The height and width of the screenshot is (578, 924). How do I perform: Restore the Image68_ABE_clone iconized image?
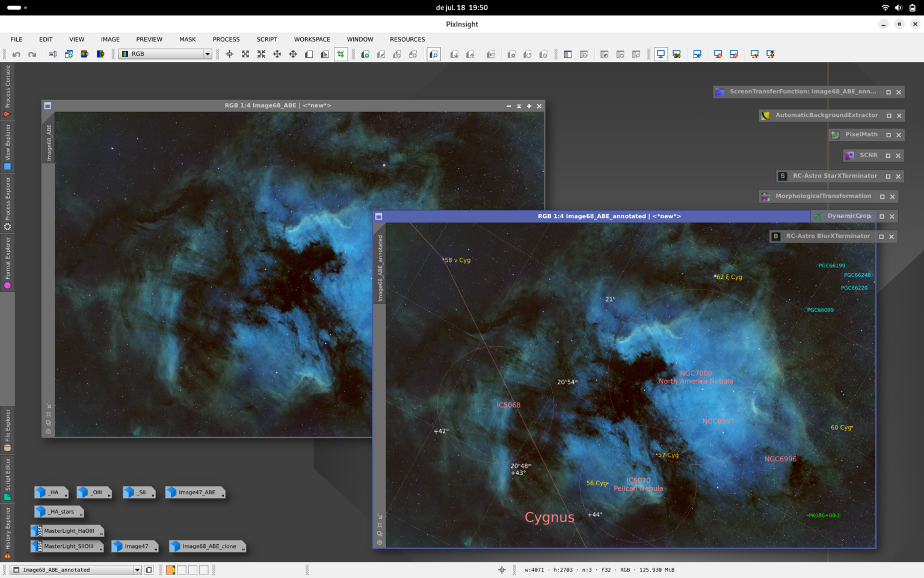[208, 547]
